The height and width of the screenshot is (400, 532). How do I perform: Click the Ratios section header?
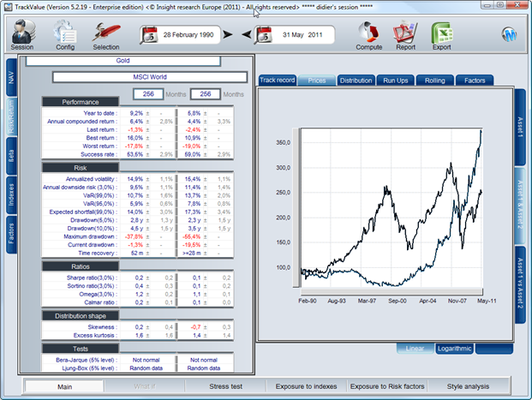tap(81, 266)
